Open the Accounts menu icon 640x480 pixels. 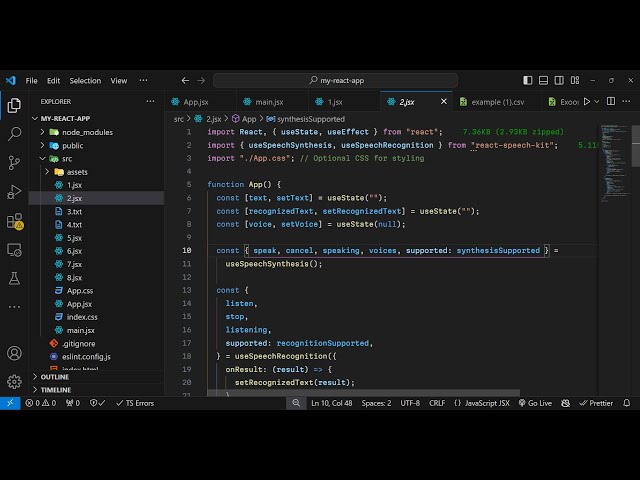click(x=14, y=353)
